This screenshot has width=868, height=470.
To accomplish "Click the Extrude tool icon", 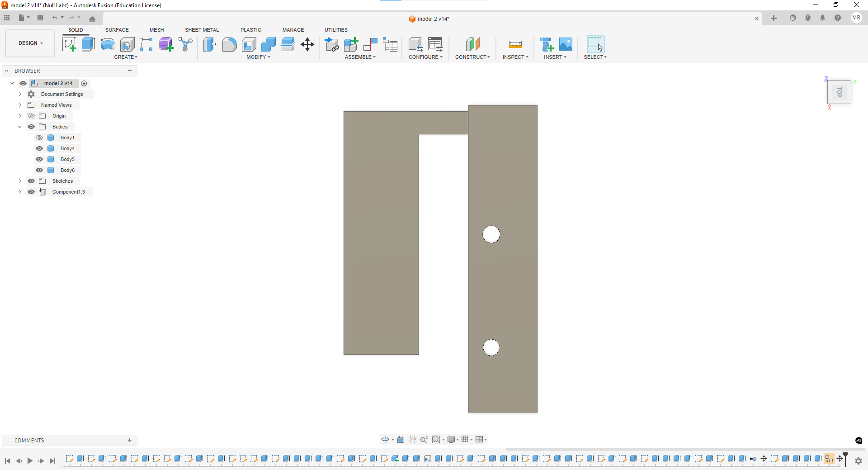I will click(x=88, y=44).
